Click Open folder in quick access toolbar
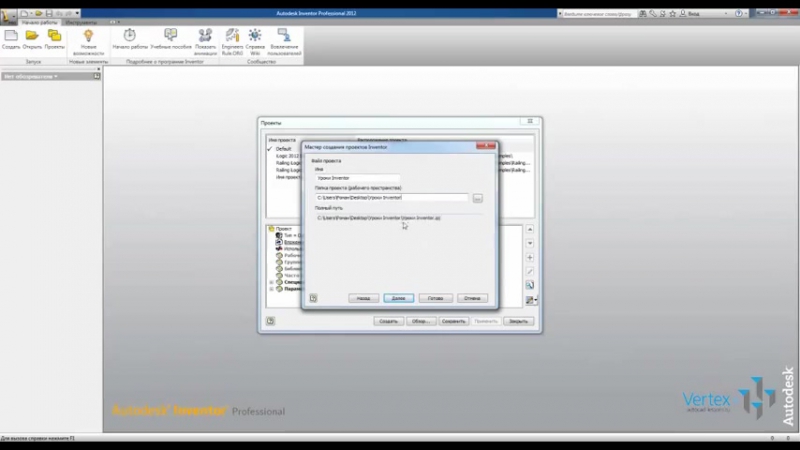The image size is (800, 450). (x=39, y=13)
